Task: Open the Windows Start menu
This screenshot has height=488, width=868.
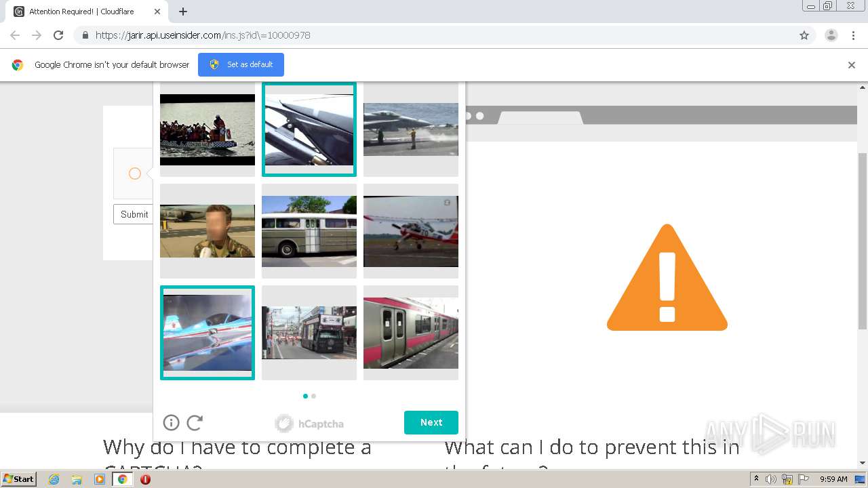Action: (x=18, y=479)
